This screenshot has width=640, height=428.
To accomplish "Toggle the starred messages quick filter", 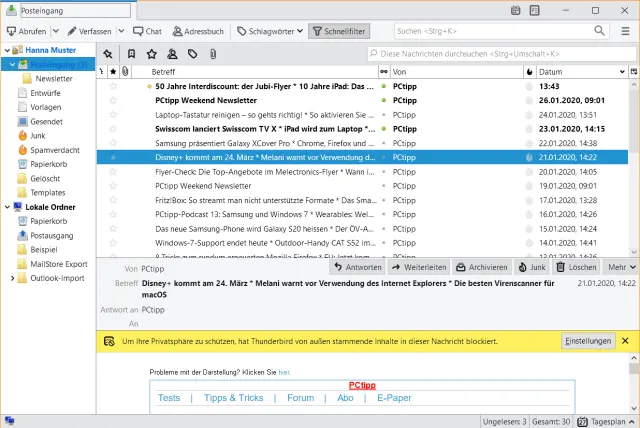I will pyautogui.click(x=152, y=54).
